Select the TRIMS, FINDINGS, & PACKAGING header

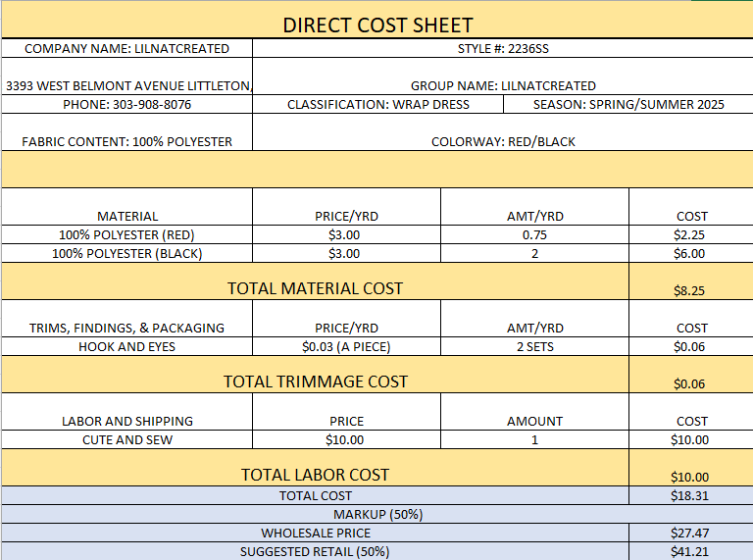tap(126, 319)
